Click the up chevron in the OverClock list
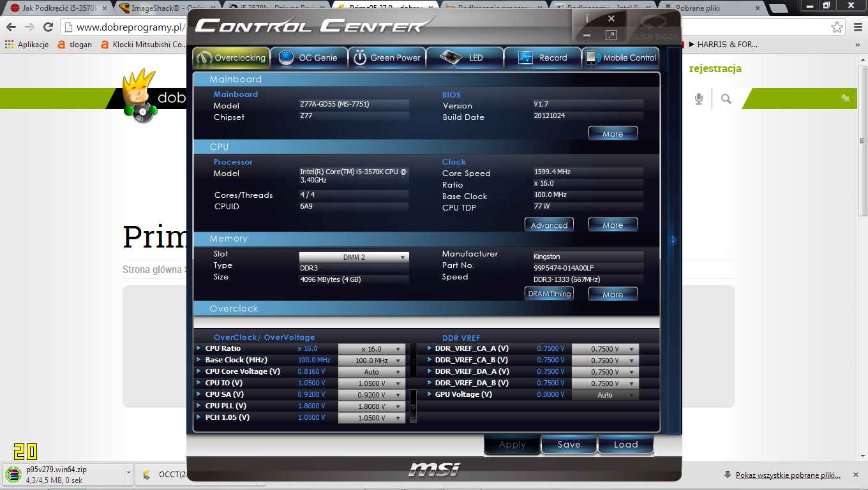This screenshot has height=490, width=868. (413, 360)
